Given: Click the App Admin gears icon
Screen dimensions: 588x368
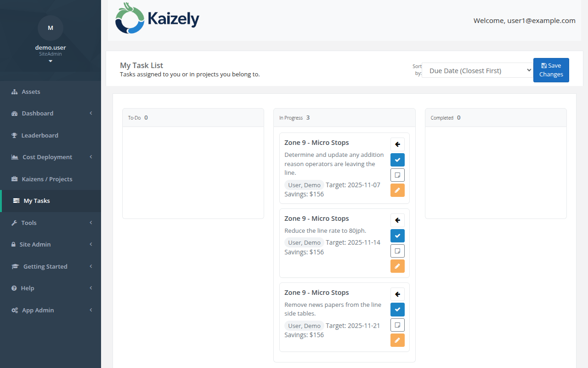Looking at the screenshot, I should [15, 310].
